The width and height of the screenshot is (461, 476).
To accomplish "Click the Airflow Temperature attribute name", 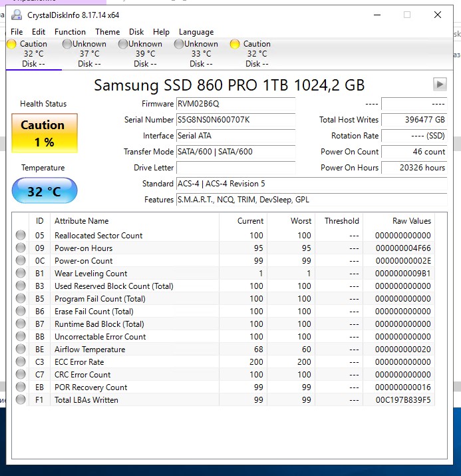I will click(x=90, y=350).
